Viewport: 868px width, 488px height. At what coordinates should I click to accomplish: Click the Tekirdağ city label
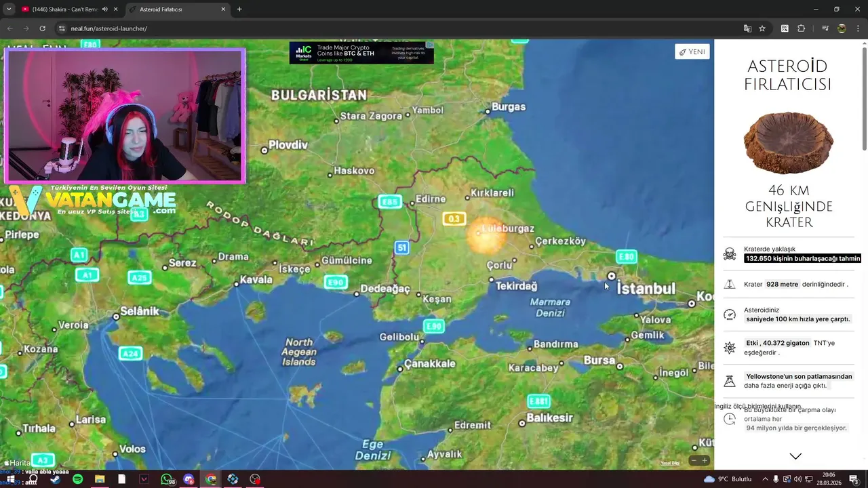click(x=517, y=286)
